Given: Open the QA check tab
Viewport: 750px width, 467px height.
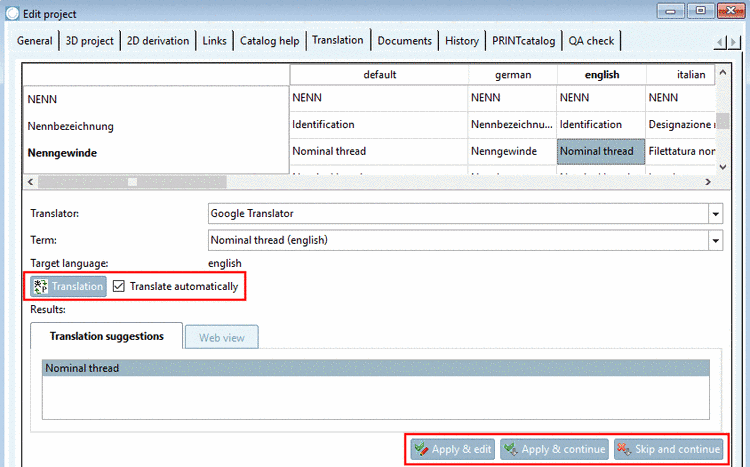Looking at the screenshot, I should pyautogui.click(x=591, y=41).
